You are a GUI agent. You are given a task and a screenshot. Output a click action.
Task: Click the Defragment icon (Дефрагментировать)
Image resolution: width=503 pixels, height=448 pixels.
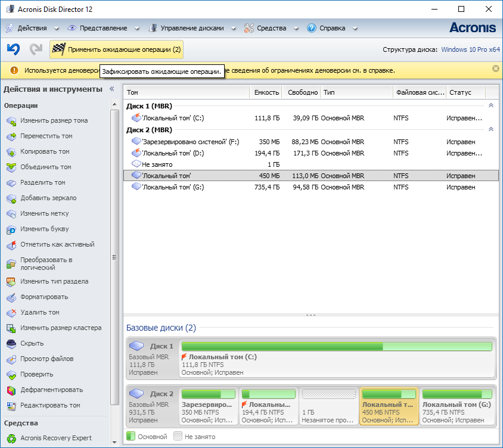click(11, 390)
